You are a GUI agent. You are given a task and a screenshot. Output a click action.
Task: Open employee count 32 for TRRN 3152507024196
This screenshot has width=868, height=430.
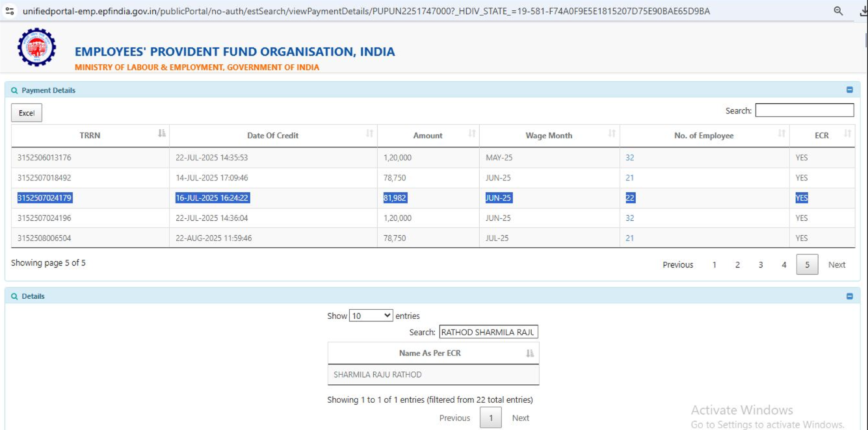tap(629, 218)
